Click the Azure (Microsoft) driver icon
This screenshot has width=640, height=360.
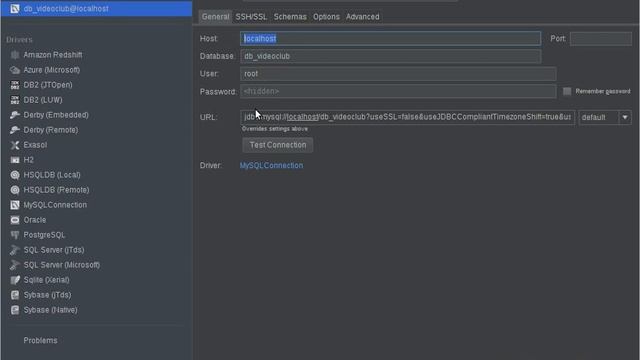pyautogui.click(x=15, y=70)
